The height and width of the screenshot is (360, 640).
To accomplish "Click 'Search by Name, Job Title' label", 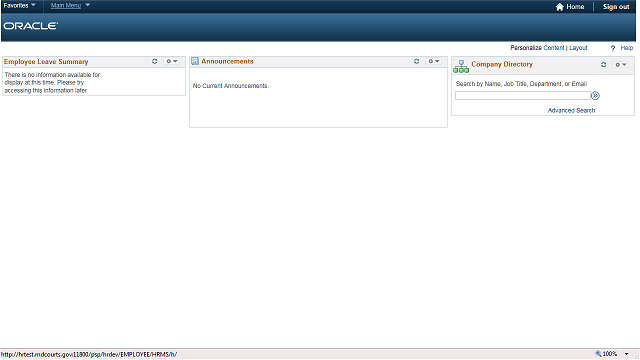I will coord(521,84).
